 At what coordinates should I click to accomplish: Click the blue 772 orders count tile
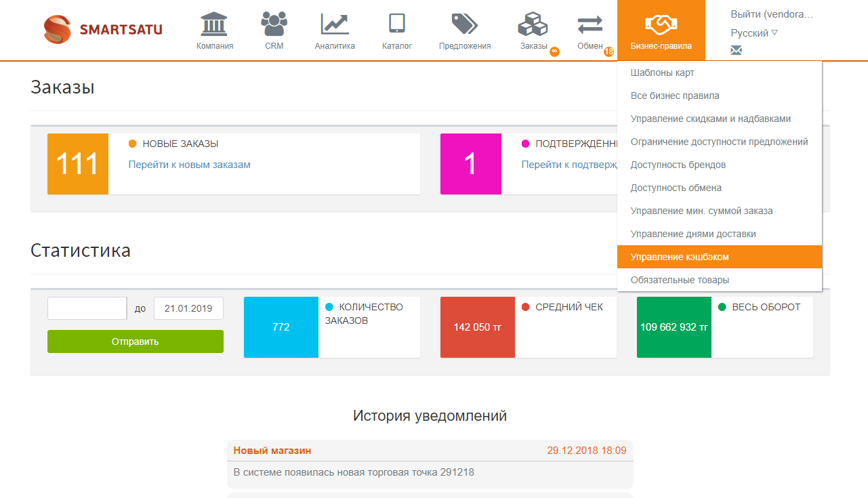point(281,327)
